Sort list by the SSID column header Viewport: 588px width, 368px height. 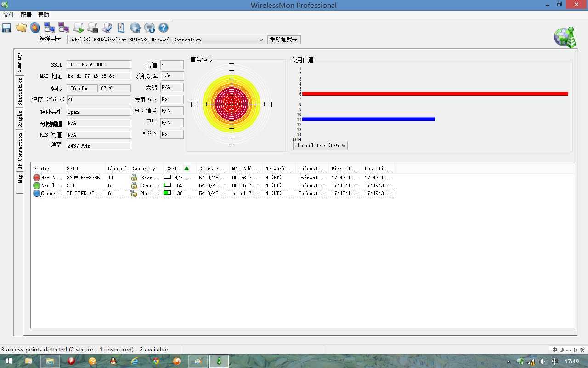[85, 168]
